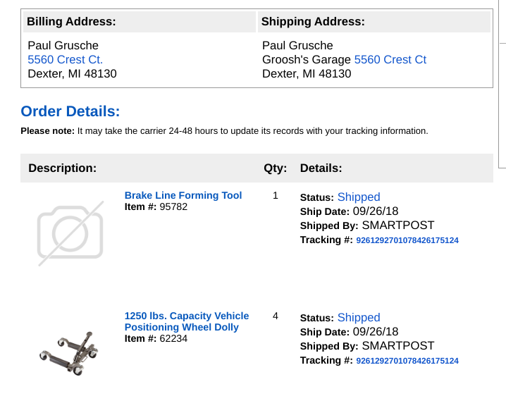506x420 pixels.
Task: Open tracking number for Brake Line Forming Tool
Action: [407, 240]
